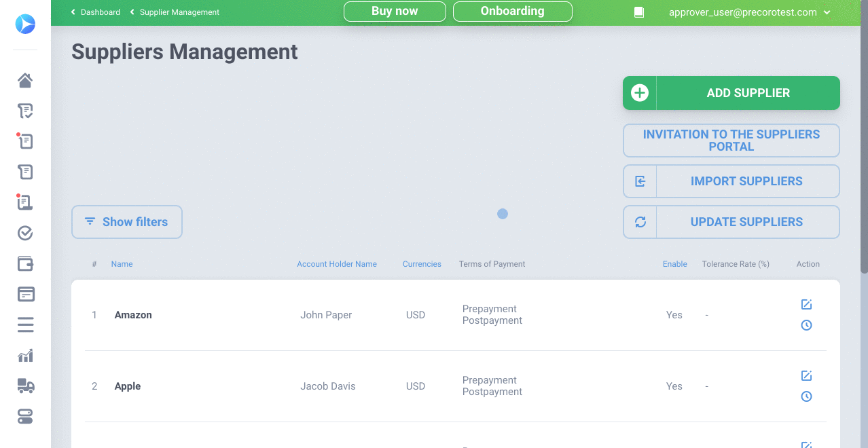The width and height of the screenshot is (868, 448).
Task: Open the delivery truck suppliers icon
Action: tap(25, 386)
